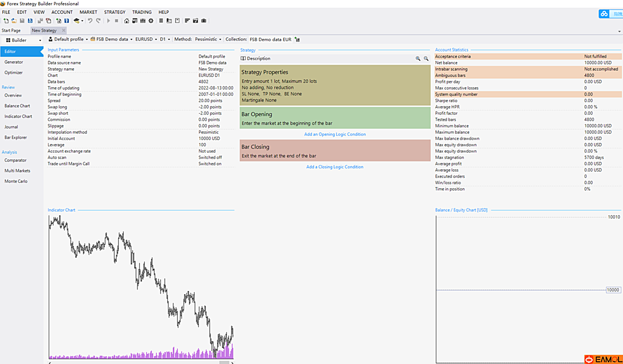Click the Open strategy folder icon

(14, 21)
